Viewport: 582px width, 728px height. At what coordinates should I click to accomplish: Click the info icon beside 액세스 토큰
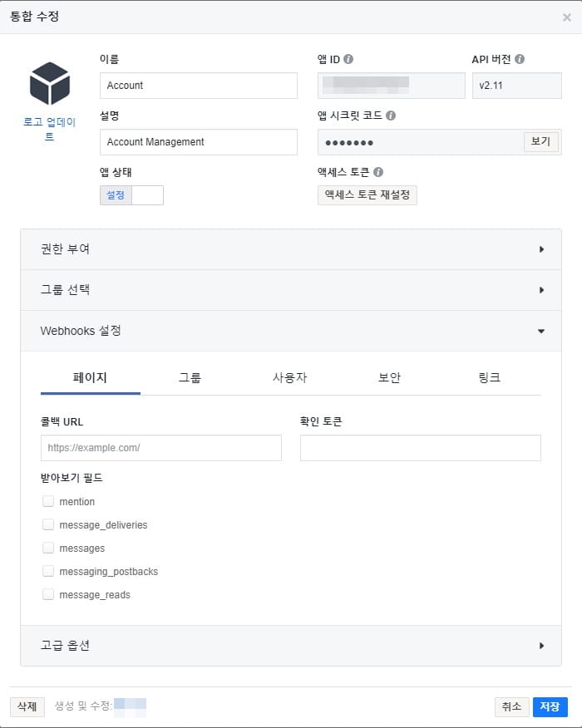378,172
